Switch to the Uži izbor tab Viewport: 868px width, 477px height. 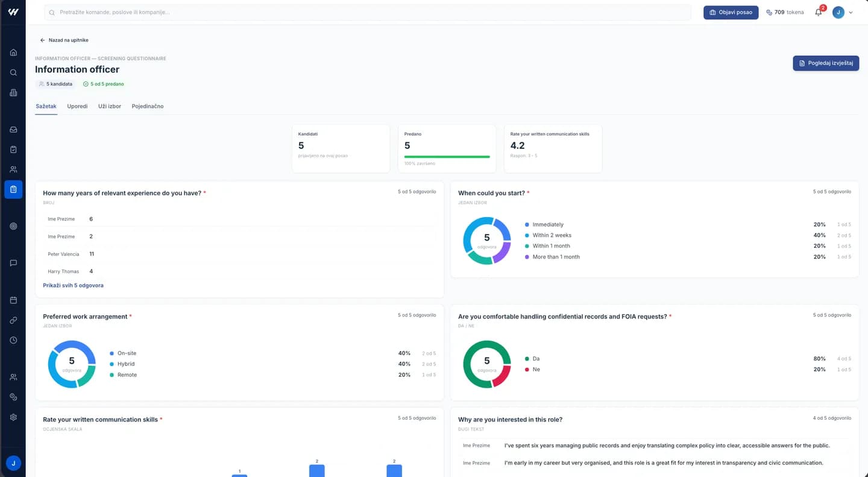point(110,106)
